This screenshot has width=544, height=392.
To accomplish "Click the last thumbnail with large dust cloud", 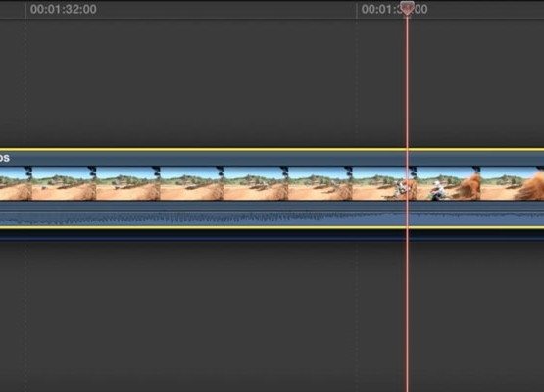I will [512, 183].
